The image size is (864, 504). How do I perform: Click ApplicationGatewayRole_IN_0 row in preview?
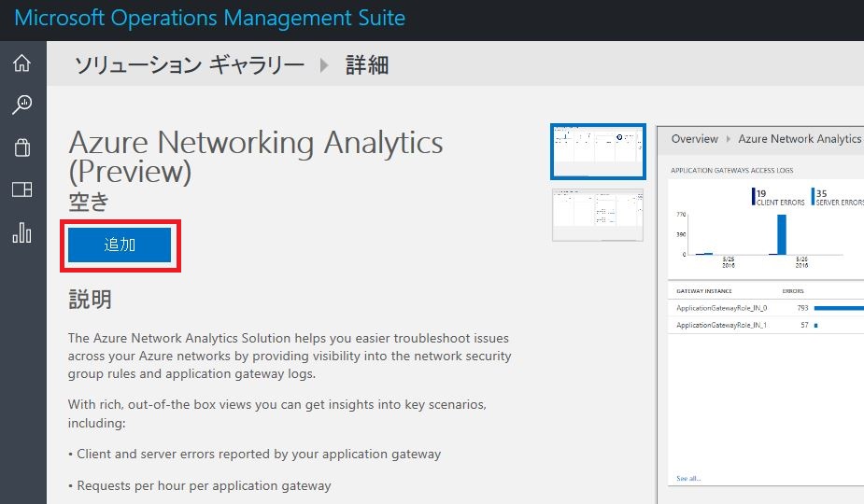click(766, 308)
